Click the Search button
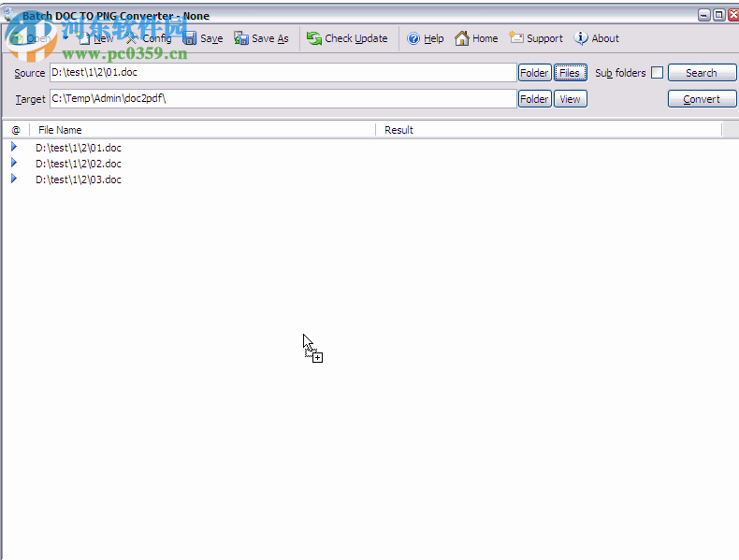Image resolution: width=739 pixels, height=560 pixels. tap(702, 73)
